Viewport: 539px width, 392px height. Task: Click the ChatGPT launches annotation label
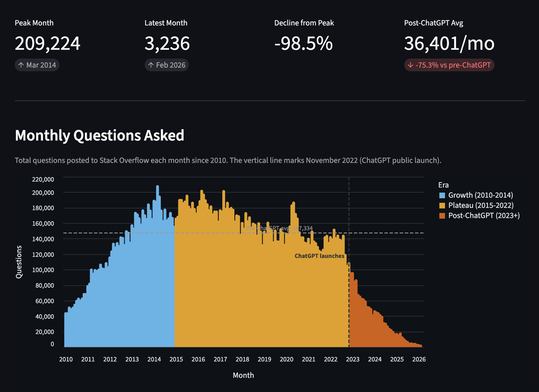point(320,256)
